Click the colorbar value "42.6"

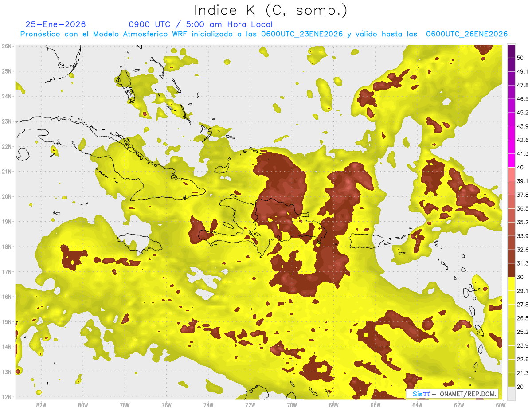tap(523, 140)
